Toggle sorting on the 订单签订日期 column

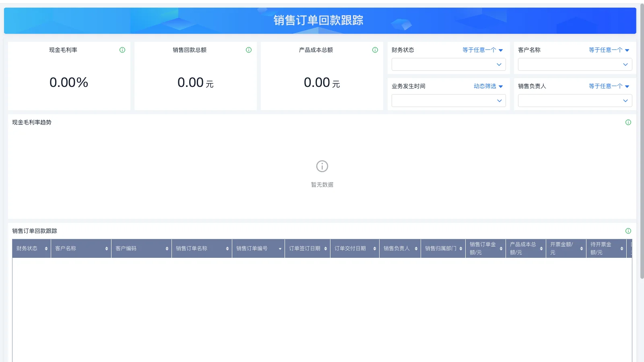(x=325, y=249)
